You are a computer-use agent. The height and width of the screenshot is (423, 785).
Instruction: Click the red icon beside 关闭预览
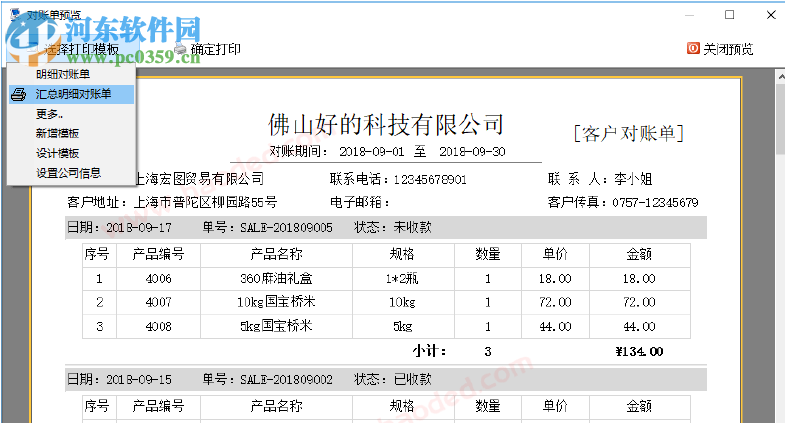(693, 48)
